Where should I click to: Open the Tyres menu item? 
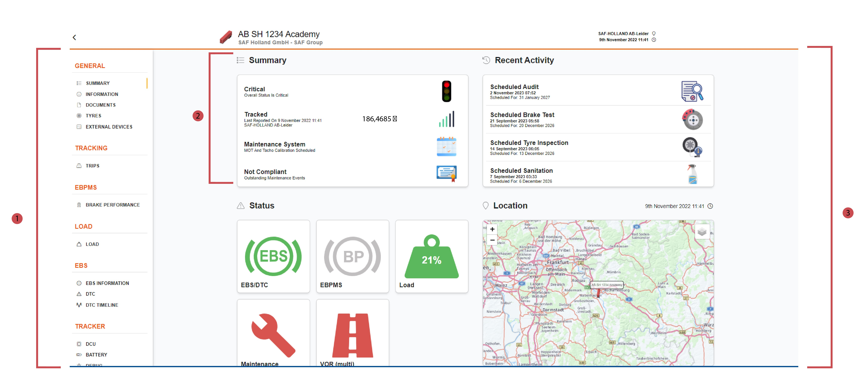tap(93, 116)
